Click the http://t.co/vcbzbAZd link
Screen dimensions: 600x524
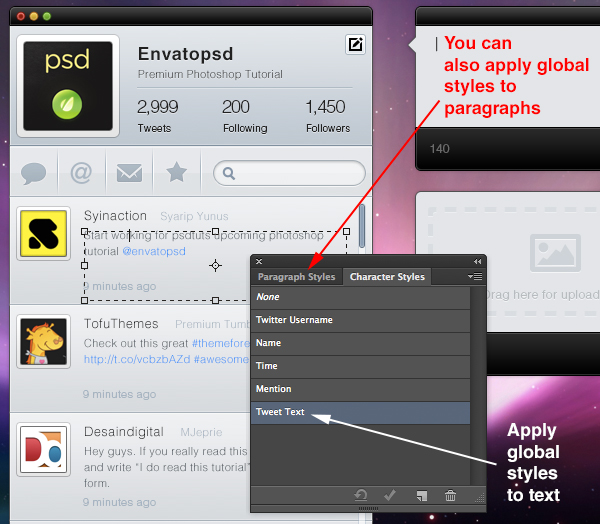click(137, 359)
